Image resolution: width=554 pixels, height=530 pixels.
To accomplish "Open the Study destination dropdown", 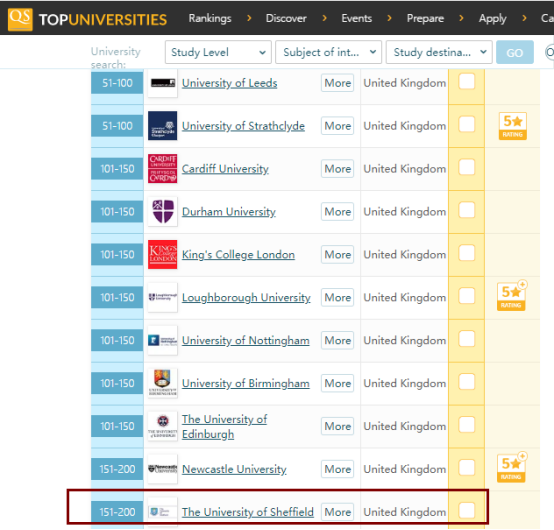I will (439, 52).
